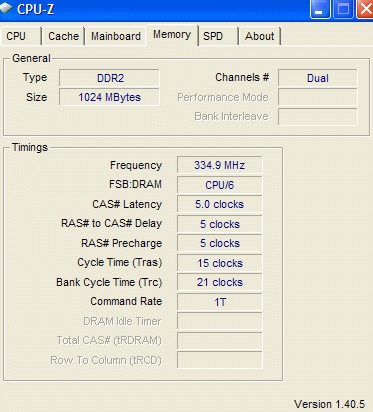Image resolution: width=373 pixels, height=412 pixels.
Task: Click the Dual channels value
Action: (318, 78)
